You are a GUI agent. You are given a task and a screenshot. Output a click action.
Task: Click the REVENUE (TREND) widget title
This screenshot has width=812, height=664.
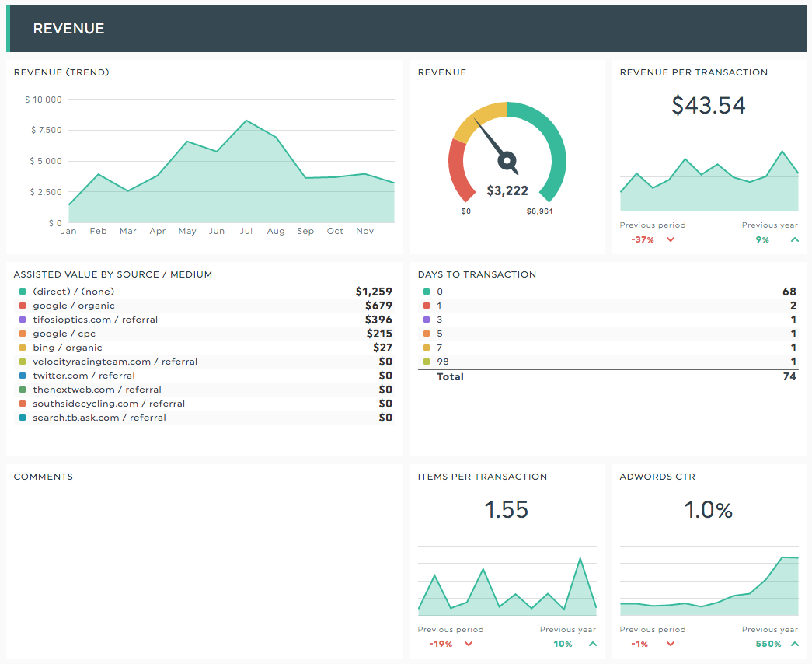[x=61, y=72]
